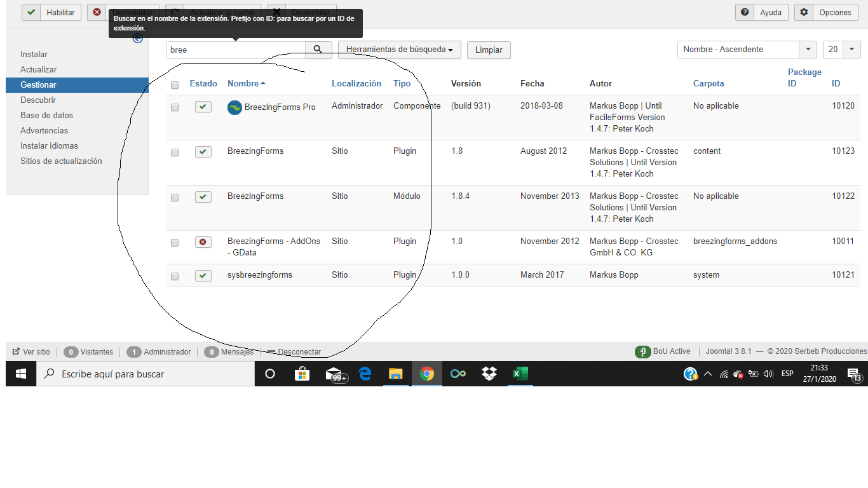Image resolution: width=868 pixels, height=488 pixels.
Task: Open Microsoft Edge on taskbar
Action: point(365,374)
